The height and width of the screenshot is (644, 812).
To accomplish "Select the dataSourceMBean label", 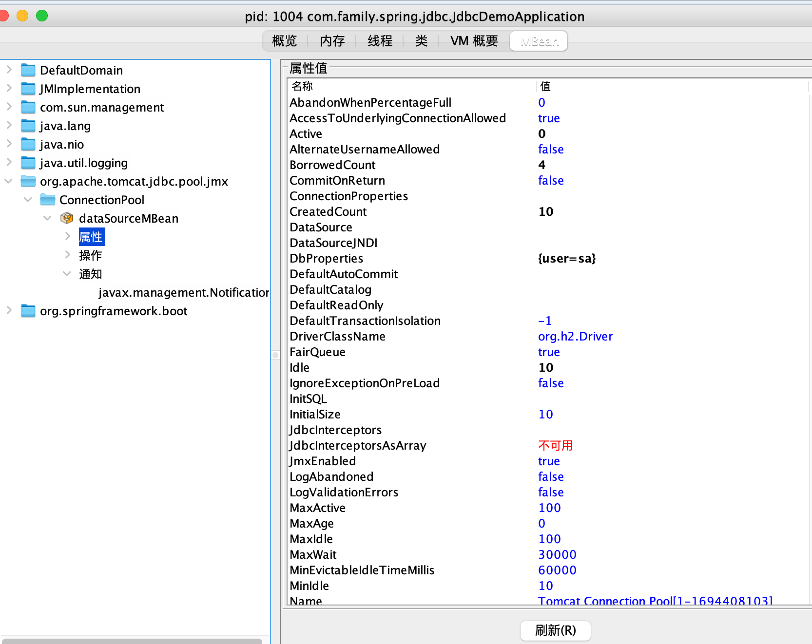I will click(129, 218).
